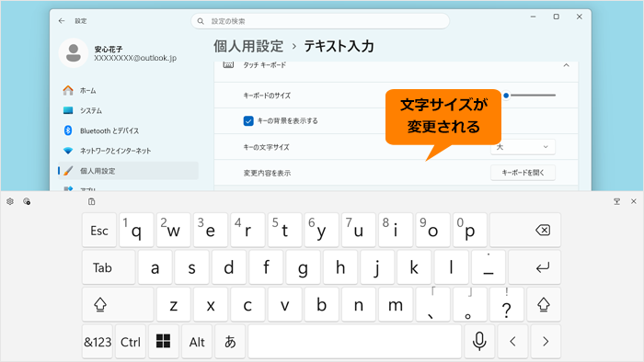Tap the Ctrl key
The height and width of the screenshot is (362, 644).
coord(131,341)
